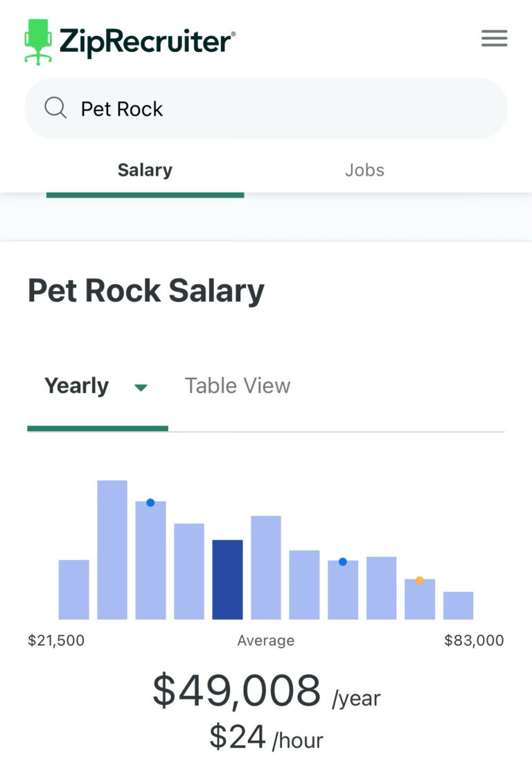The width and height of the screenshot is (532, 777).
Task: Click the first blue dot on the chart
Action: (x=150, y=503)
